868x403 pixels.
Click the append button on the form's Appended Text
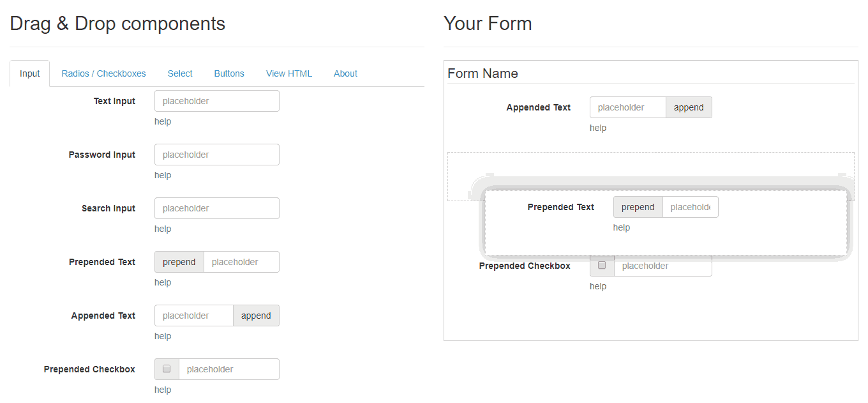click(x=689, y=107)
